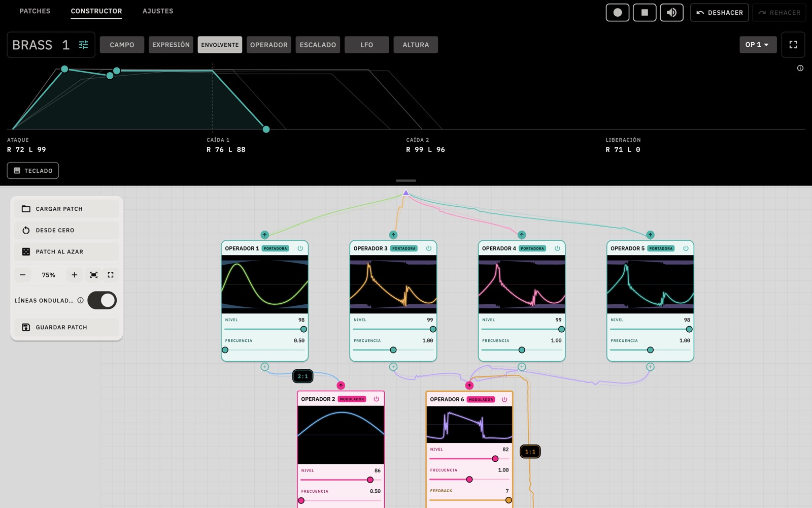
Task: Select the Escalado editor tab
Action: click(318, 45)
